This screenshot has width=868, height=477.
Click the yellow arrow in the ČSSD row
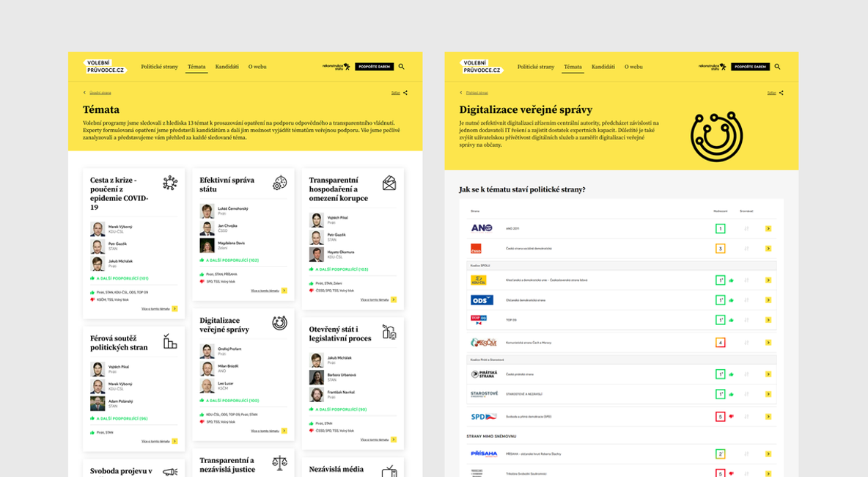coord(768,248)
